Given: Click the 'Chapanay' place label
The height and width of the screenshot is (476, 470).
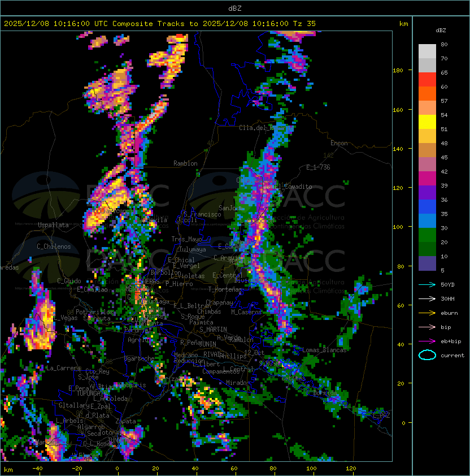Looking at the screenshot, I should coord(219,302).
